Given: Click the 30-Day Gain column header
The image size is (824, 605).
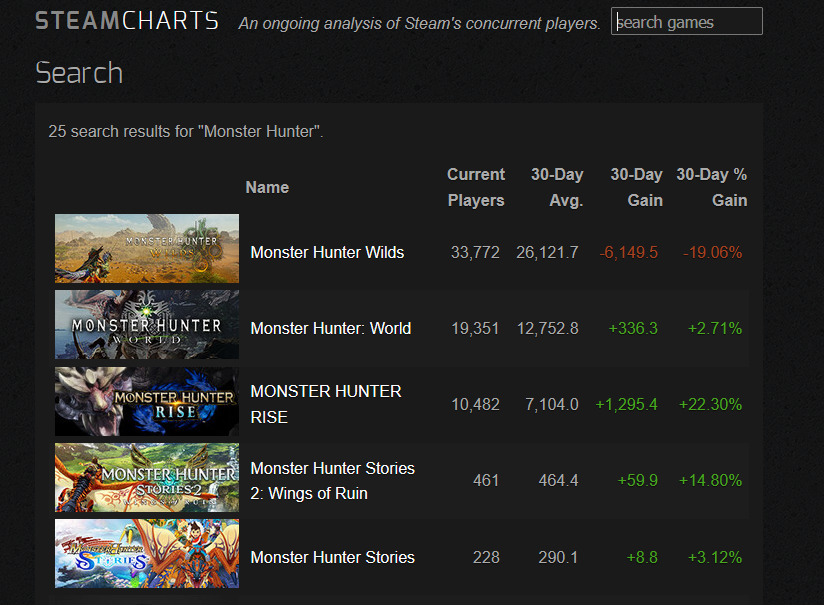Looking at the screenshot, I should pyautogui.click(x=636, y=187).
